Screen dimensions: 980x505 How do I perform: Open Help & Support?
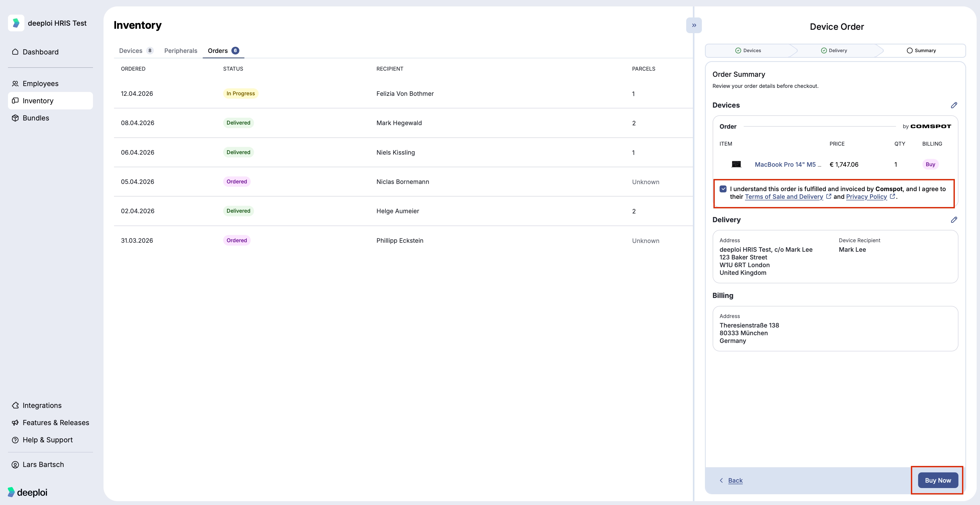[50, 439]
